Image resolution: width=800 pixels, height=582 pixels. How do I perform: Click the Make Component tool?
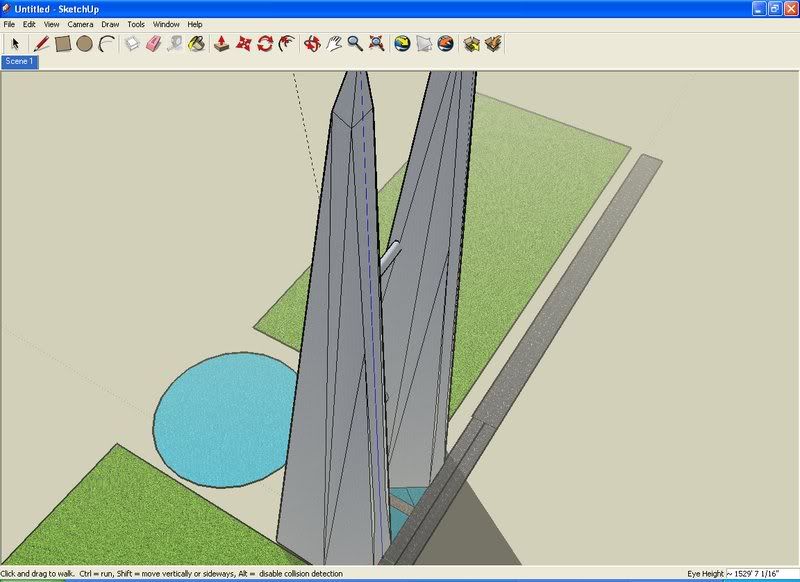pos(132,43)
